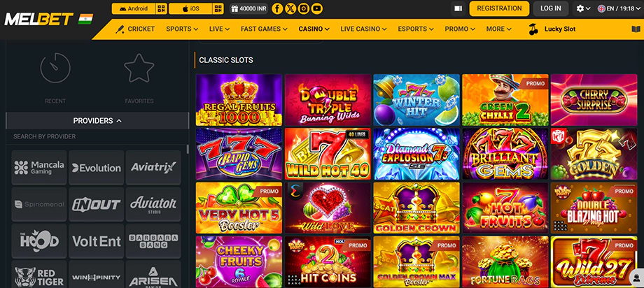This screenshot has height=288, width=644.
Task: Click the Search by Provider field
Action: point(97,136)
